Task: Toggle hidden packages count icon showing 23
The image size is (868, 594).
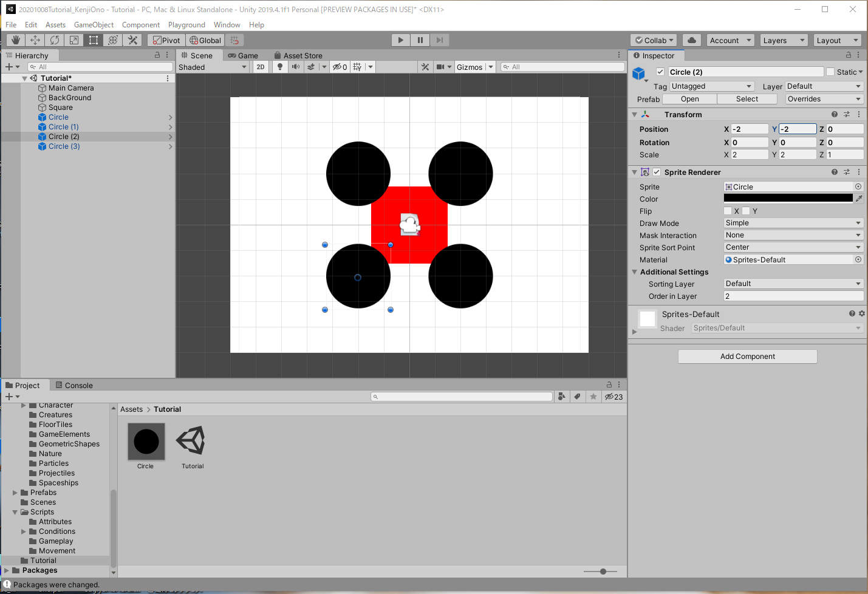Action: [614, 397]
